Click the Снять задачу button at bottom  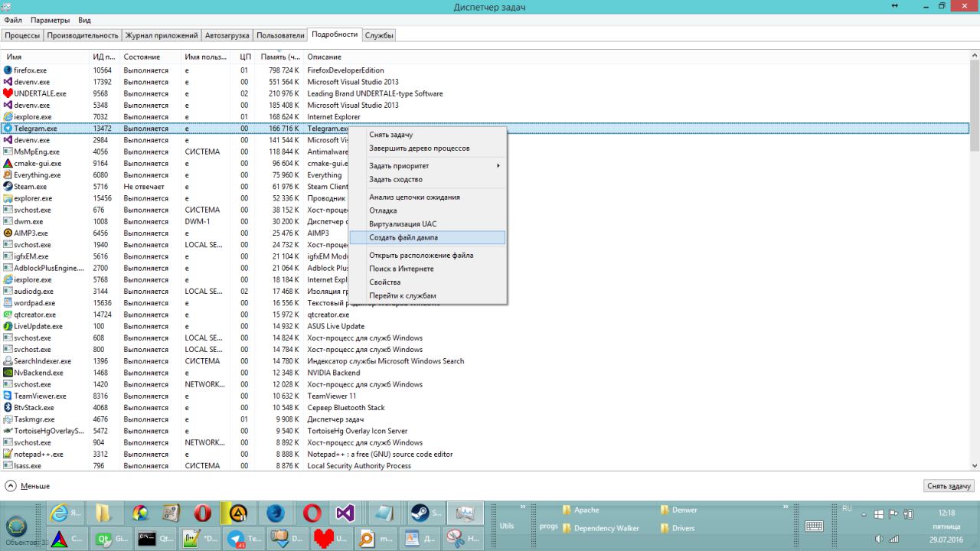coord(949,486)
